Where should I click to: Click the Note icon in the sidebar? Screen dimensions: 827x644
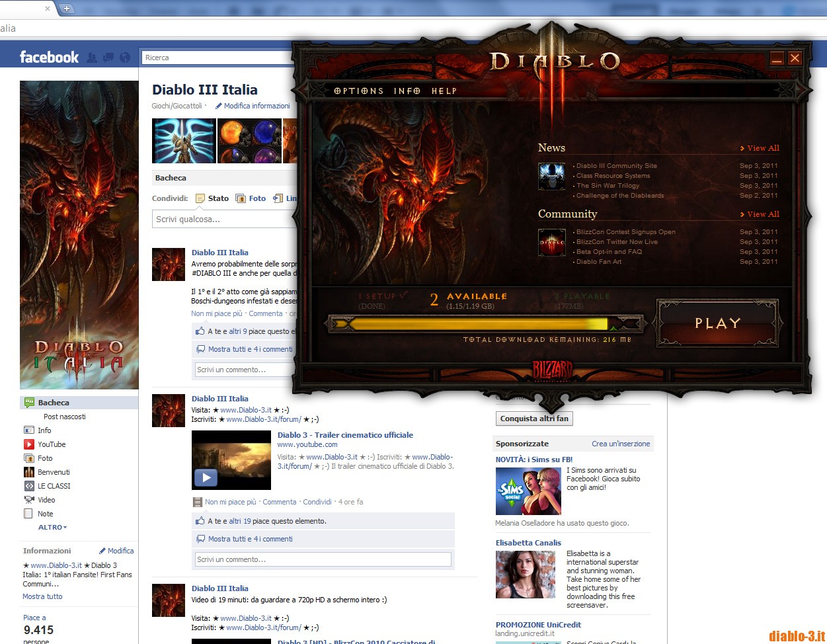click(27, 514)
